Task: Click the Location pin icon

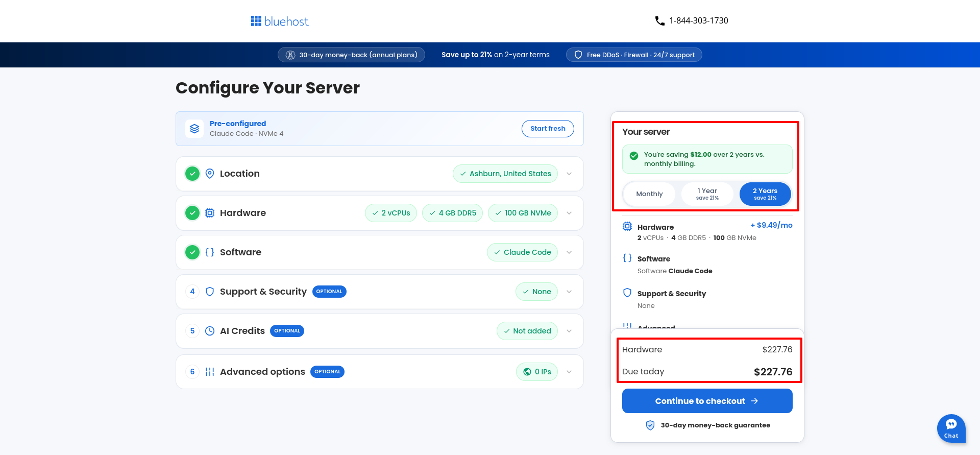Action: point(210,174)
